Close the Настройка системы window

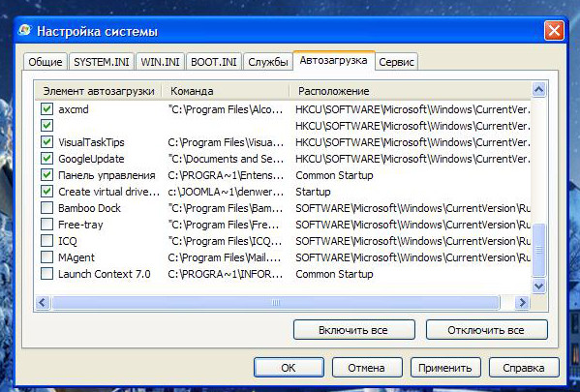pos(554,31)
